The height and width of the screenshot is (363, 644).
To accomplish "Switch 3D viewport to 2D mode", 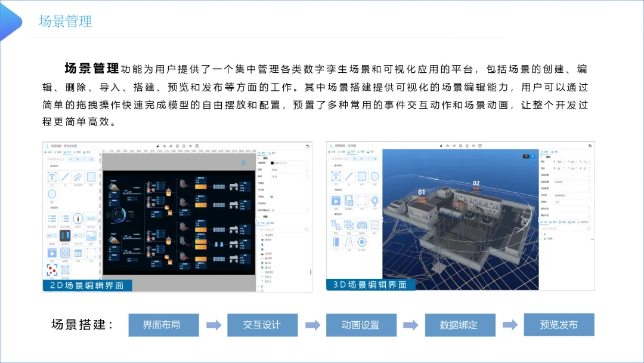I will [x=526, y=156].
